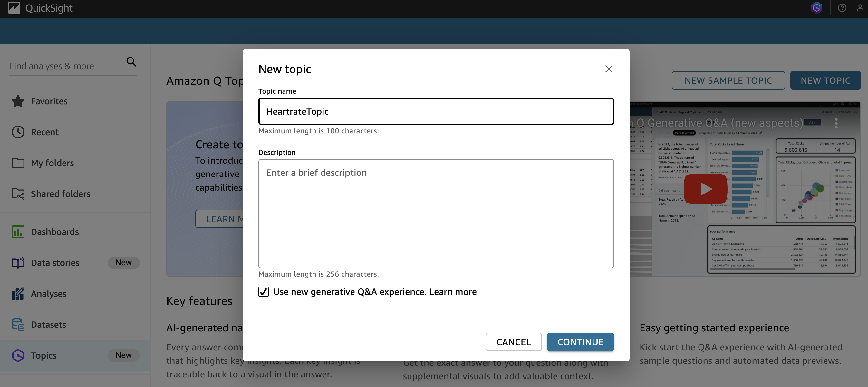Click the Analyses icon in sidebar

(x=18, y=294)
